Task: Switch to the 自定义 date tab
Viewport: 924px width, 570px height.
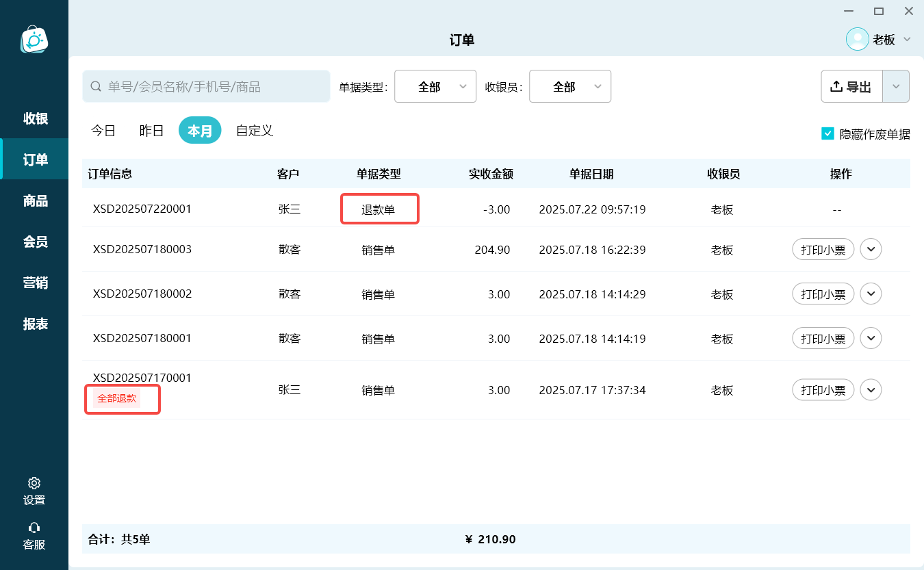Action: (x=255, y=130)
